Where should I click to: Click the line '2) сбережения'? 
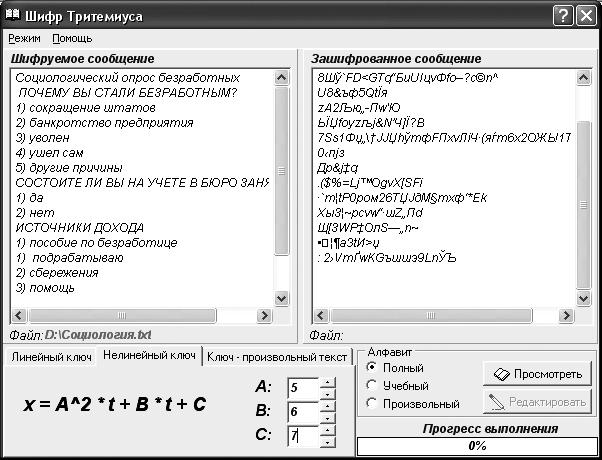(x=57, y=273)
